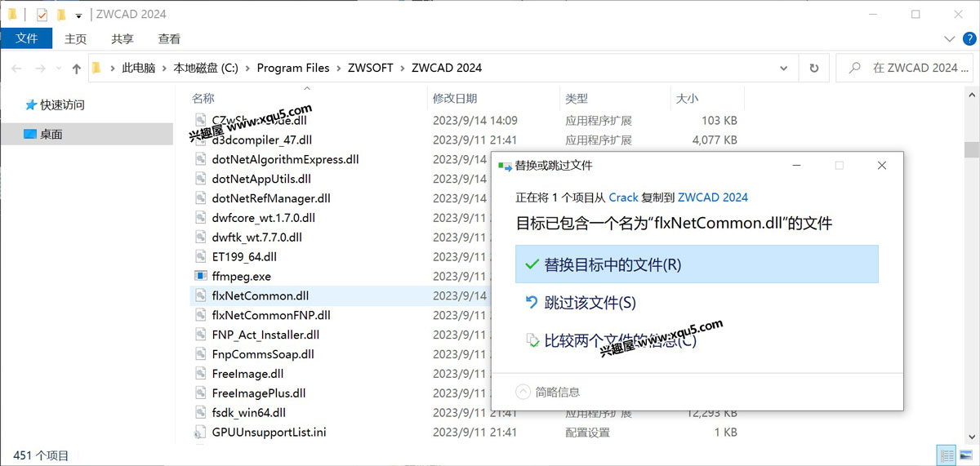980x466 pixels.
Task: Go forward with the right arrow button
Action: coord(40,69)
